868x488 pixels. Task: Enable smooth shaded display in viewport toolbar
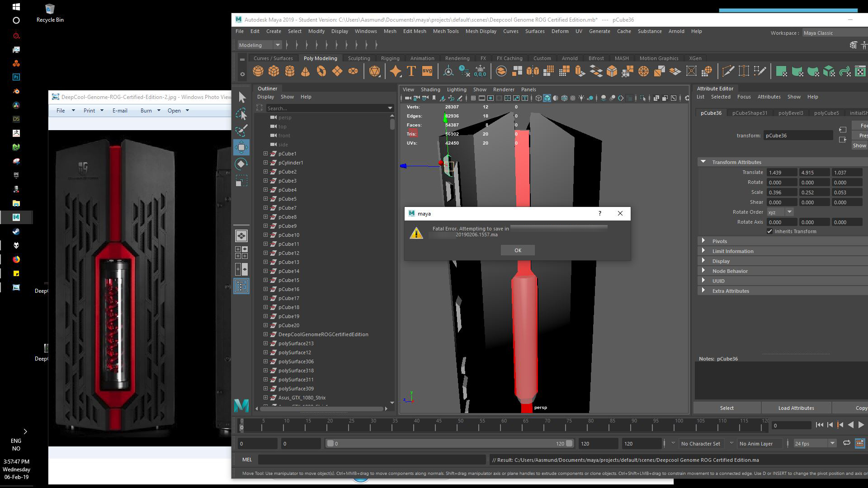pyautogui.click(x=547, y=98)
